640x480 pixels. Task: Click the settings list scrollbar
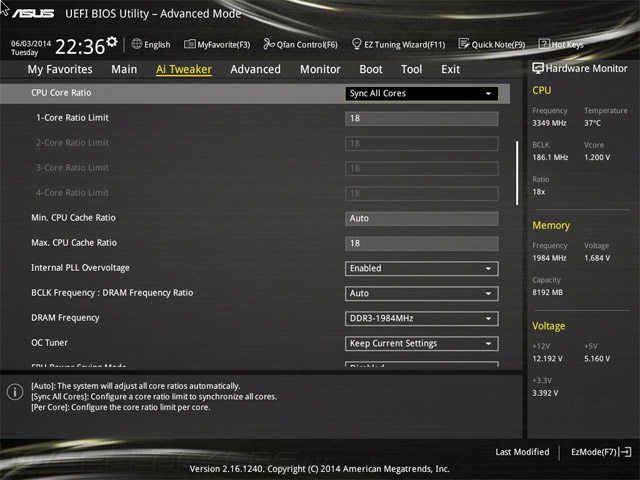[517, 173]
